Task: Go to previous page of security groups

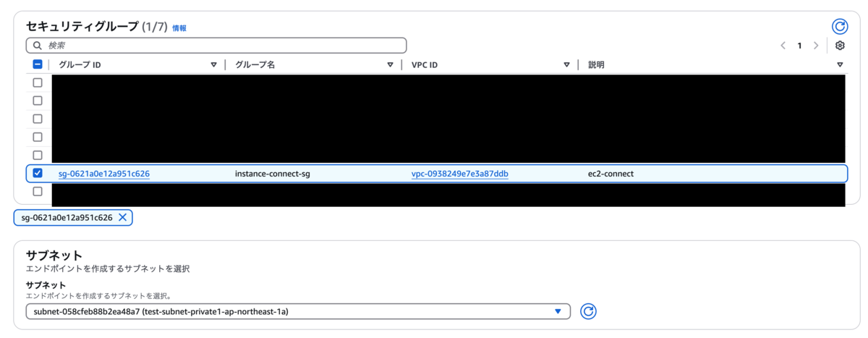Action: click(x=783, y=46)
